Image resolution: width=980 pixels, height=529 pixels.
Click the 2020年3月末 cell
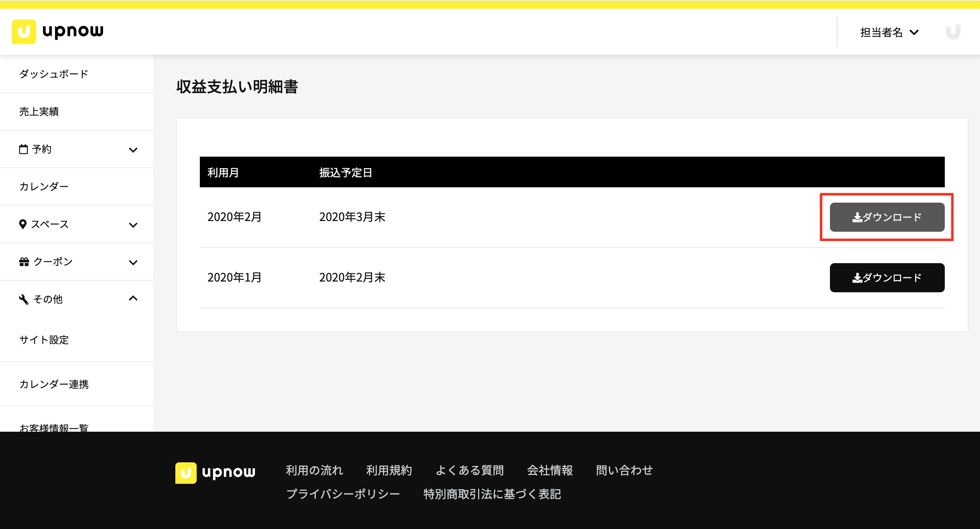[352, 217]
